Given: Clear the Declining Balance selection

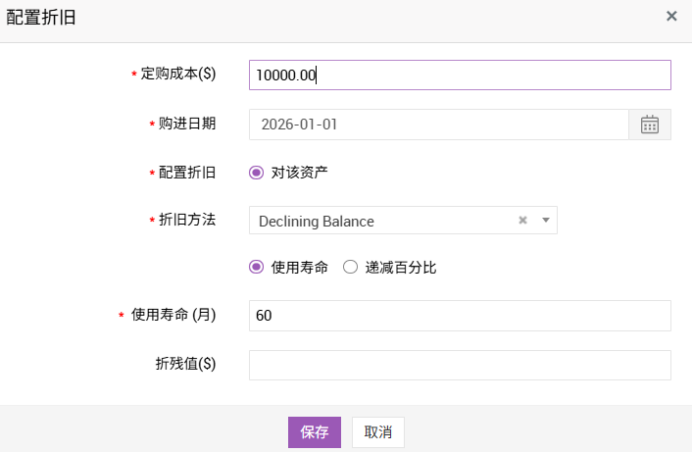Looking at the screenshot, I should [x=522, y=221].
